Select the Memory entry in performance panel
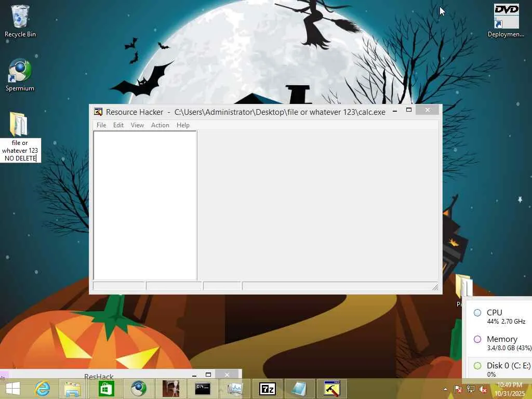Screen dimensions: 532x399 tap(500, 343)
